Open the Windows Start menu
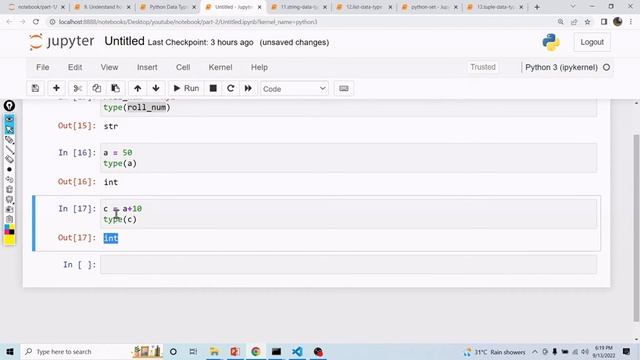 coord(10,351)
